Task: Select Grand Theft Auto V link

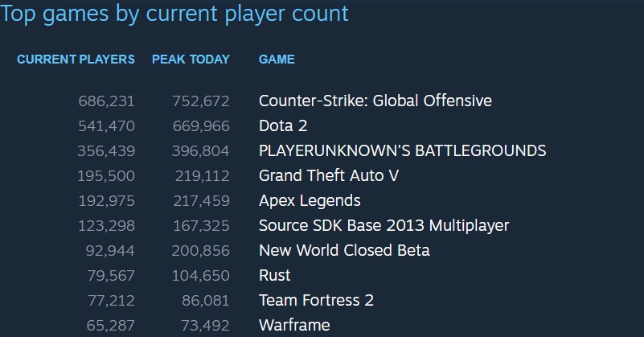Action: click(329, 175)
